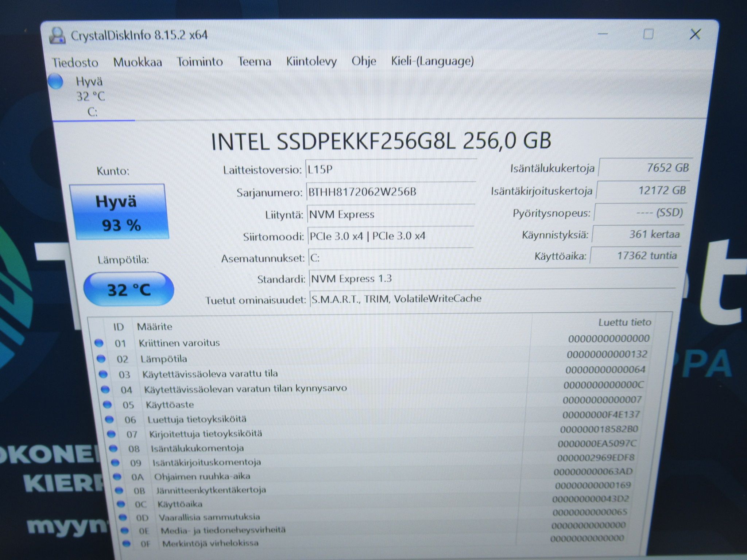Open the Kiintolevy menu
The height and width of the screenshot is (560, 747).
311,61
